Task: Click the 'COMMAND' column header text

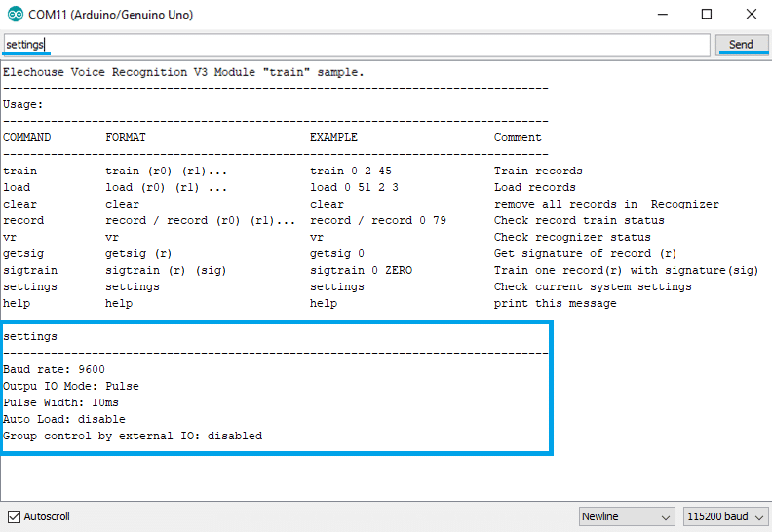Action: [26, 137]
